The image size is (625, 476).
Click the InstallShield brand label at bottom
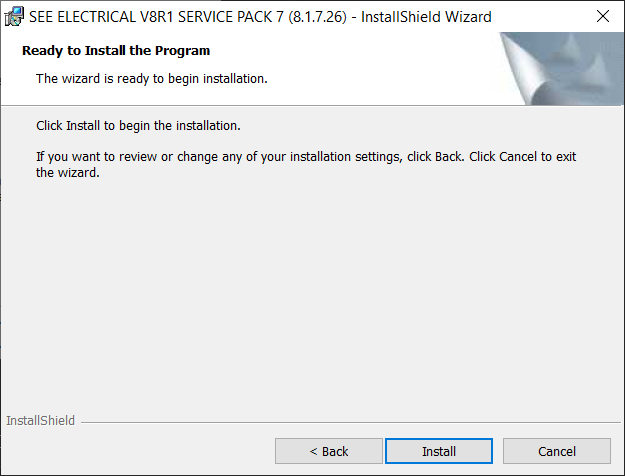[40, 421]
